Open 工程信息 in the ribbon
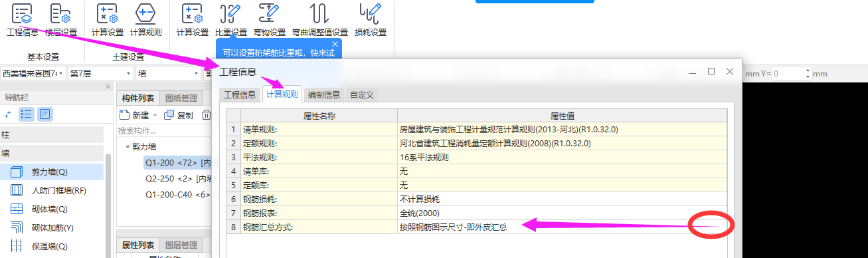Screen dimensions: 868x258 pyautogui.click(x=22, y=20)
